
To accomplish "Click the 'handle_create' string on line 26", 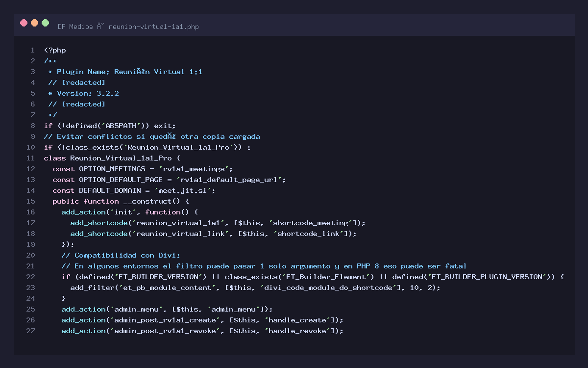I will [x=298, y=320].
